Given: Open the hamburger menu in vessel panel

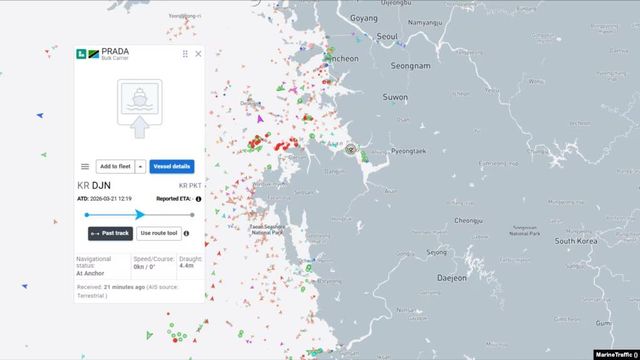Looking at the screenshot, I should [x=85, y=167].
